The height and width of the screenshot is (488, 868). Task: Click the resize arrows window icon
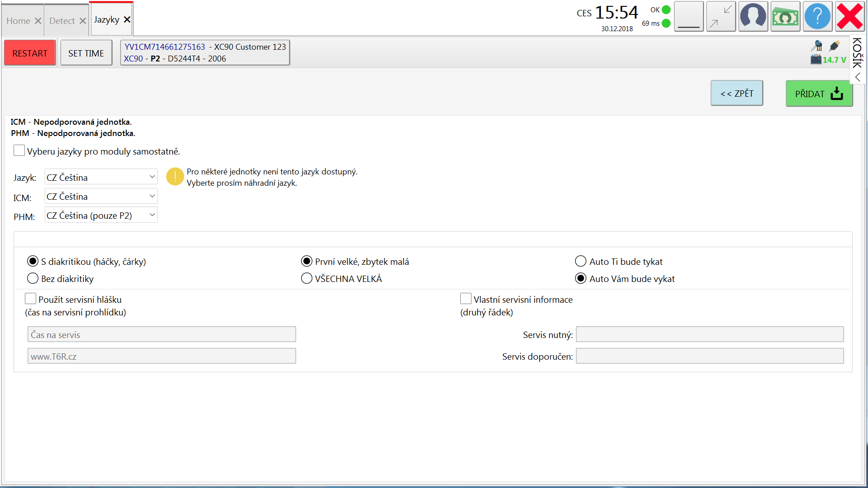pos(721,17)
